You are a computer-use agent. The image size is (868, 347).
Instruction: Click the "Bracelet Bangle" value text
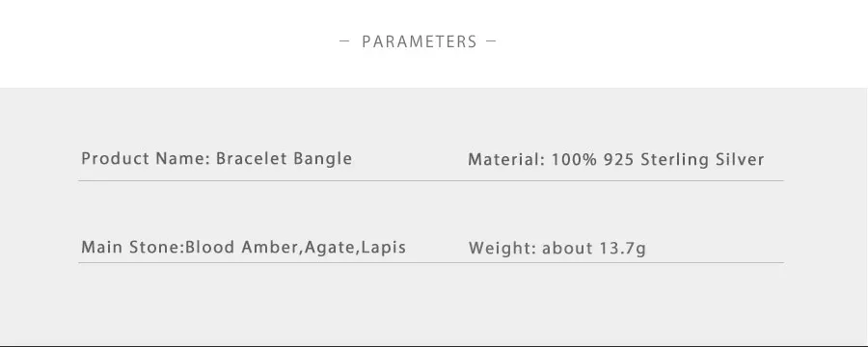click(284, 159)
